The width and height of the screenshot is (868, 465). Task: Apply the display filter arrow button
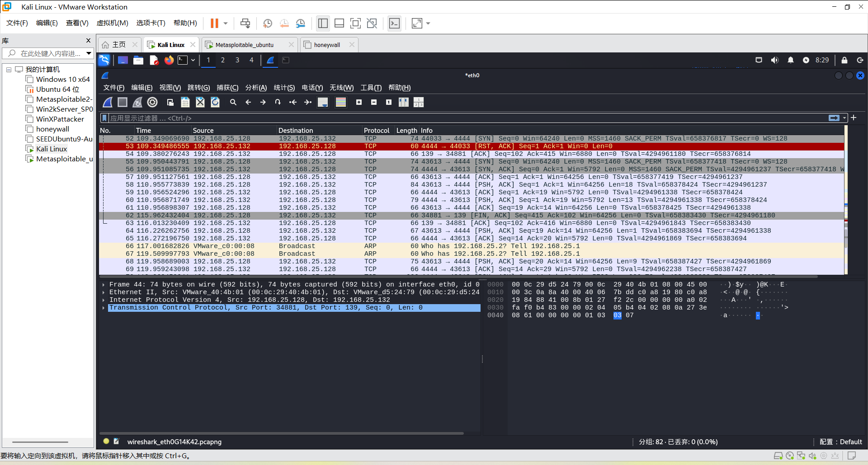(x=834, y=118)
